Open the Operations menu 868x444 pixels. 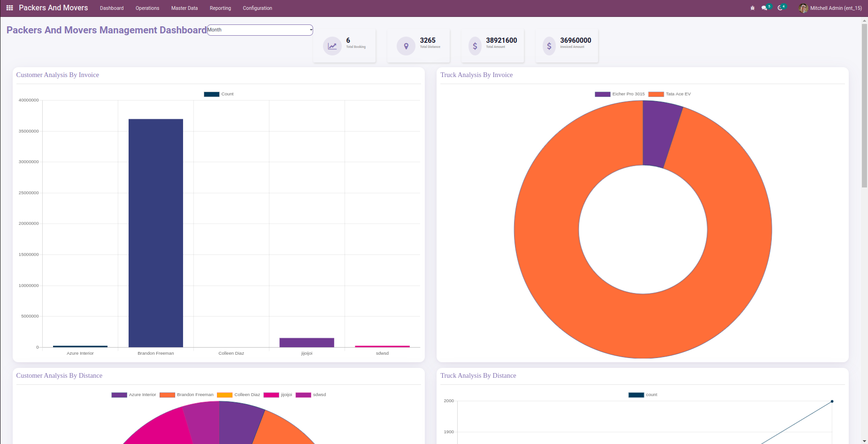pyautogui.click(x=147, y=8)
